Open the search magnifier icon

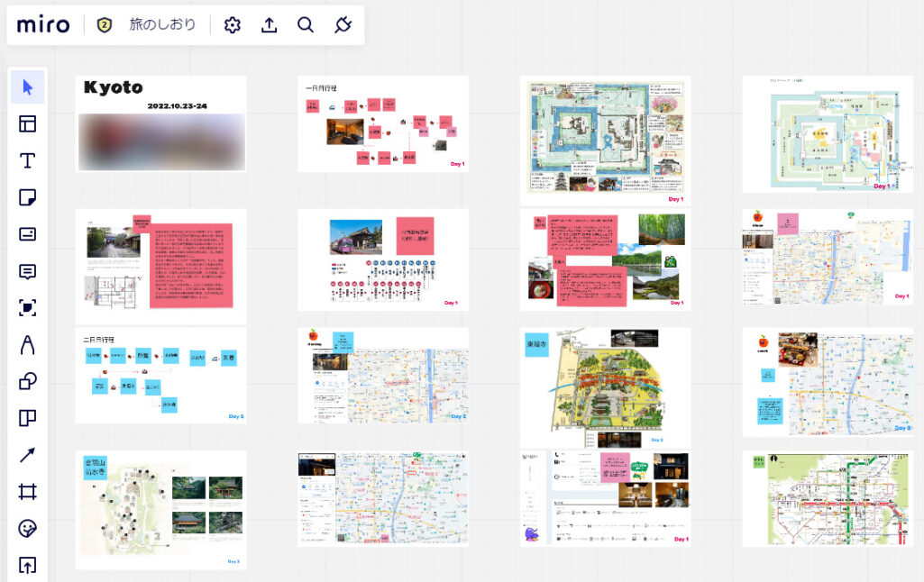[x=306, y=24]
